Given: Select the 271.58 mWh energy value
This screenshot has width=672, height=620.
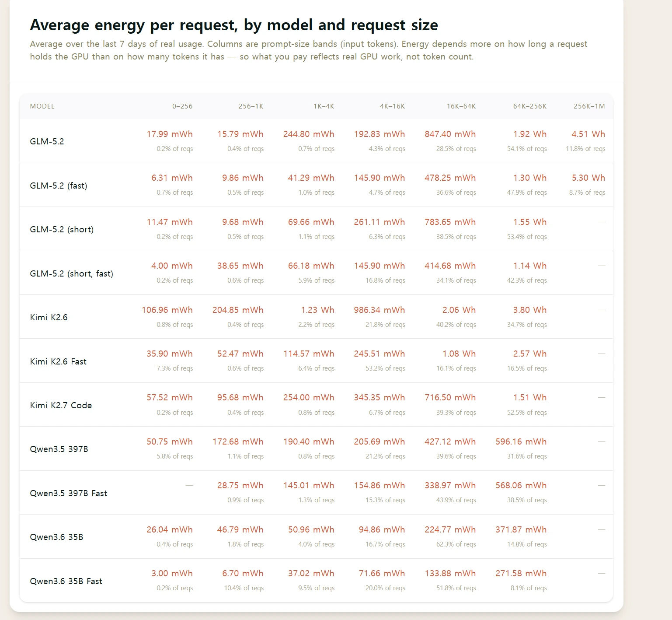Looking at the screenshot, I should click(521, 573).
